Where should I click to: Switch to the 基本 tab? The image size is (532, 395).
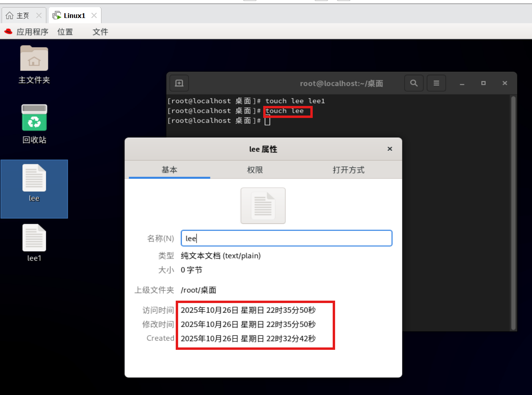tap(169, 170)
